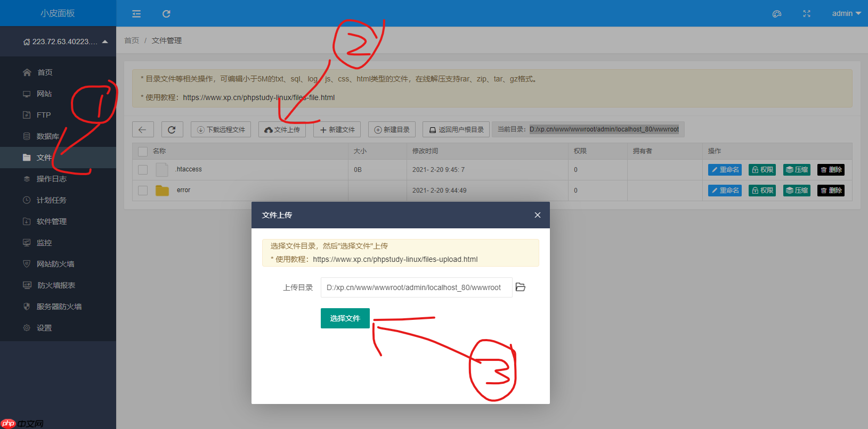The height and width of the screenshot is (429, 868).
Task: Open 监控 in the sidebar
Action: (58, 243)
